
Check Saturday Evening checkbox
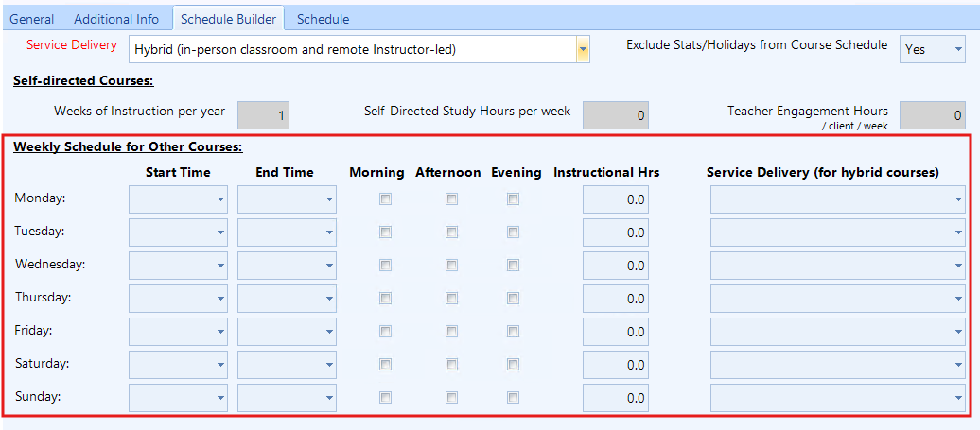point(513,365)
